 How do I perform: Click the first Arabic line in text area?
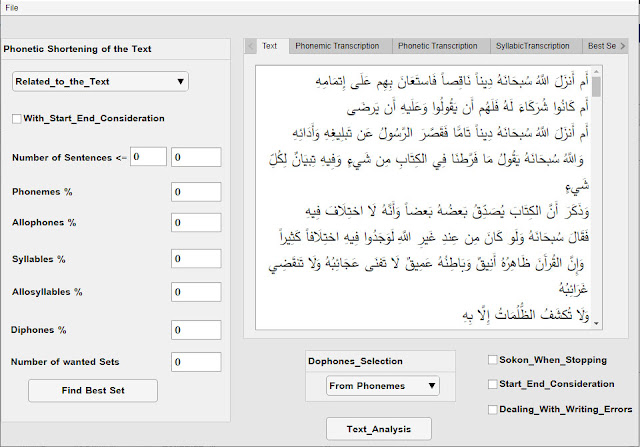tap(452, 81)
